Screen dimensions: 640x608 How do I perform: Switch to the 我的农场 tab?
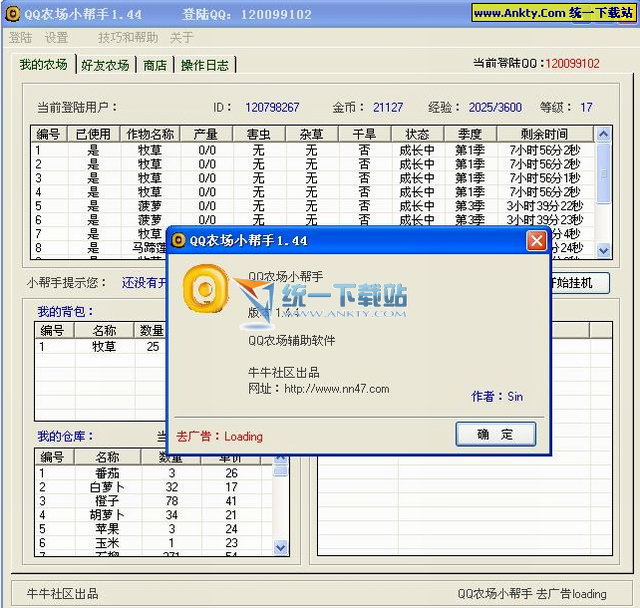click(43, 65)
